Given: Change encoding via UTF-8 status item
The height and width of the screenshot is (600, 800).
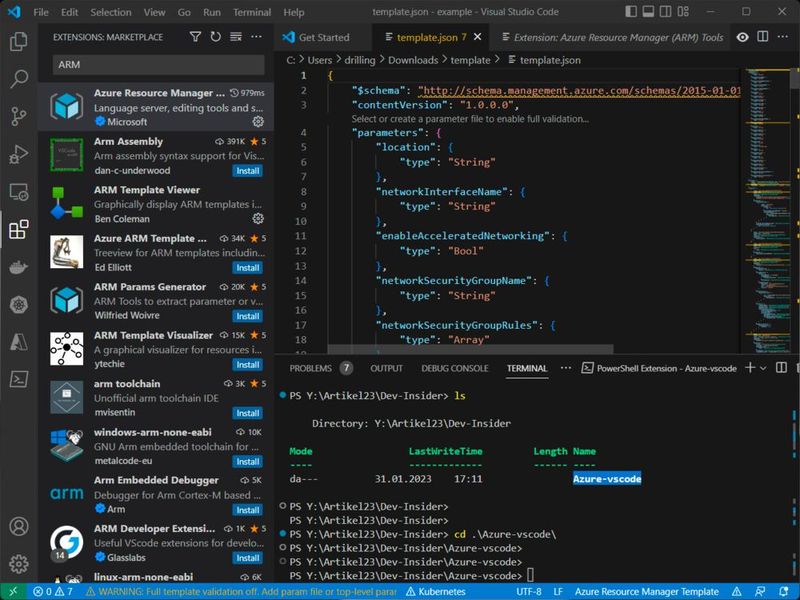Looking at the screenshot, I should click(529, 591).
